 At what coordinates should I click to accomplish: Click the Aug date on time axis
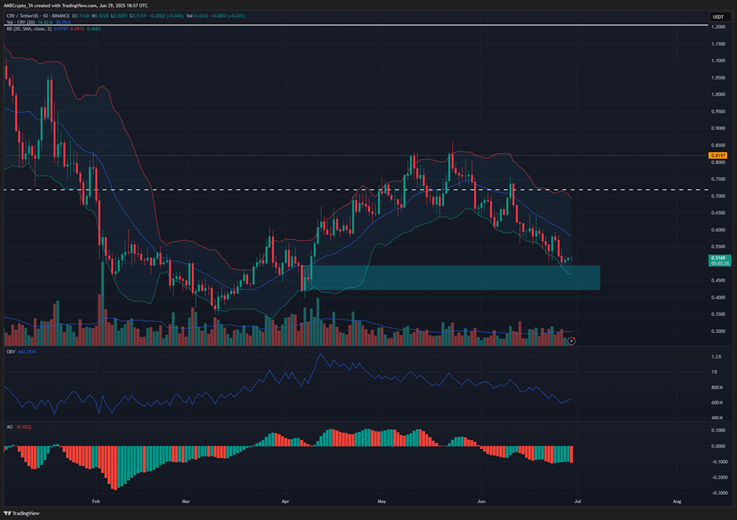point(677,501)
